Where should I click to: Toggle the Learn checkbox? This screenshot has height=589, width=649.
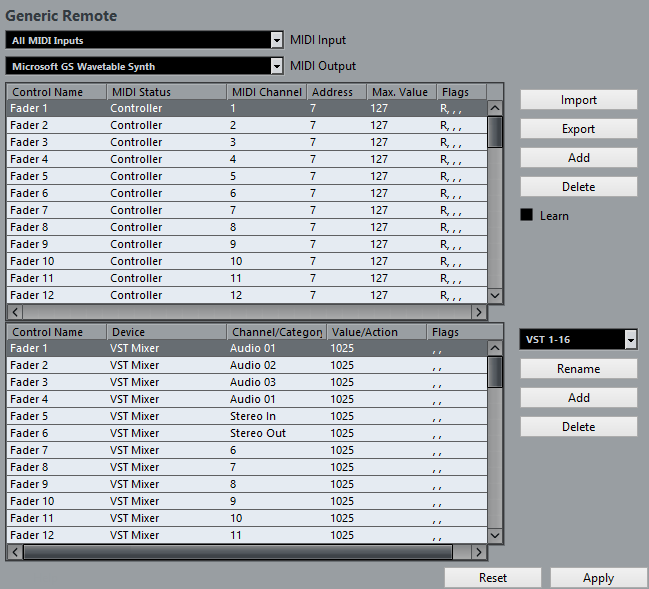tap(526, 215)
